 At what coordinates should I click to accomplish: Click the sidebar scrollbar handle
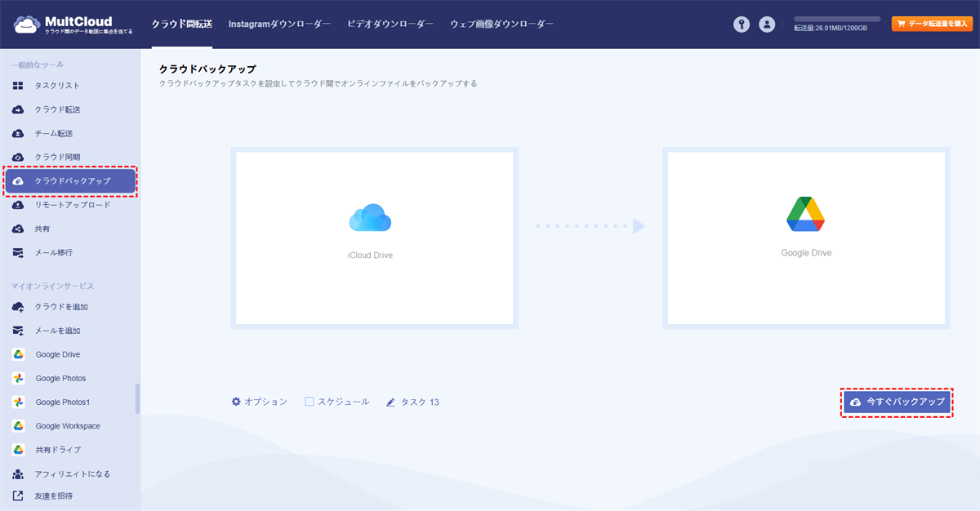click(137, 398)
